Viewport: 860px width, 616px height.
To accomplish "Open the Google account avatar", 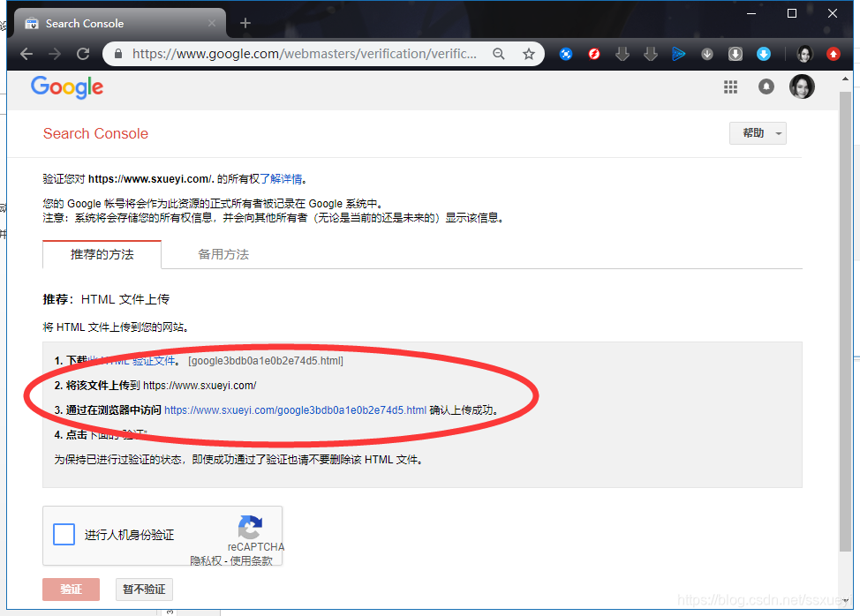I will coord(802,86).
